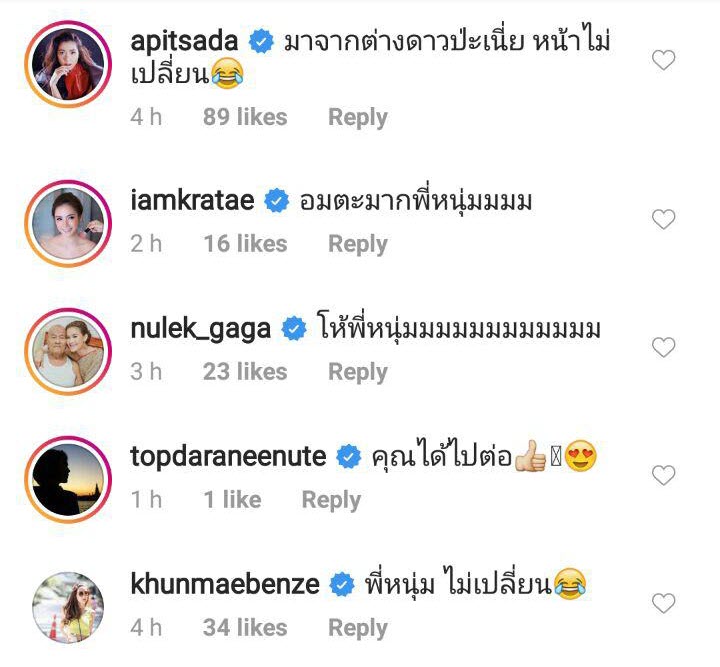View iamkratae's profile photo
720x667 pixels.
tap(69, 222)
